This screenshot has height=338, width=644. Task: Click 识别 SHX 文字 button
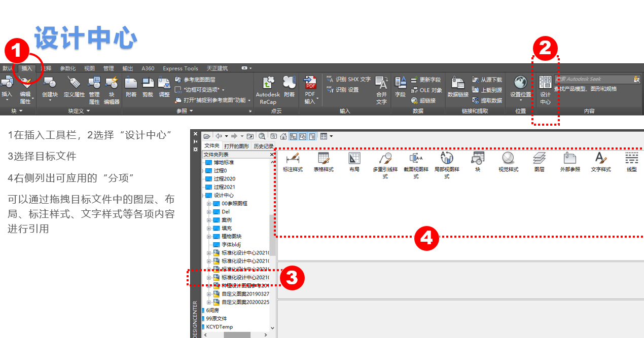click(349, 80)
